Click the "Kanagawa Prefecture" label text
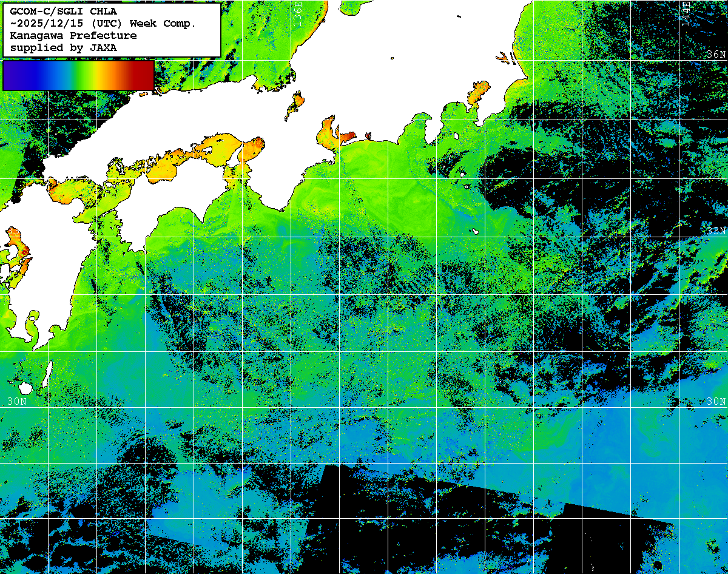This screenshot has width=728, height=574. (x=73, y=35)
